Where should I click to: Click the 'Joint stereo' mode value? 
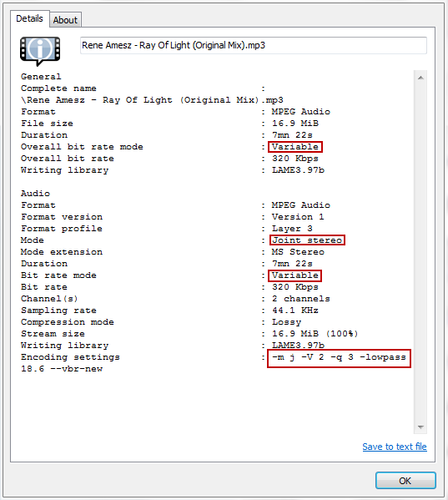(x=307, y=240)
